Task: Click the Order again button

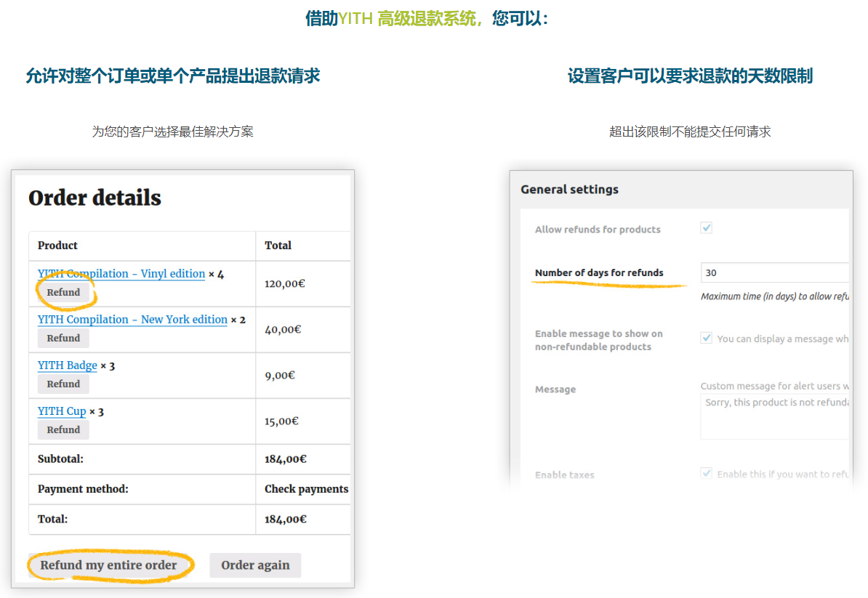Action: coord(255,565)
